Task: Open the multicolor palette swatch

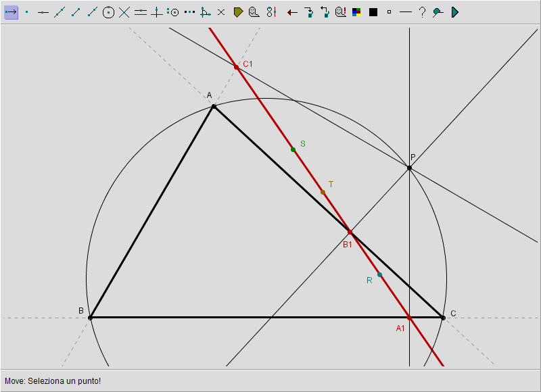Action: coord(356,12)
